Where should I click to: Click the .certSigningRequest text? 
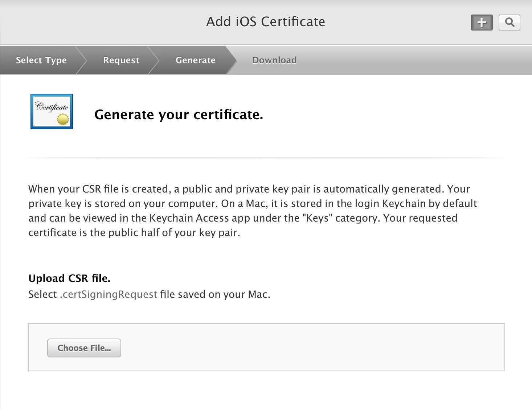click(109, 294)
